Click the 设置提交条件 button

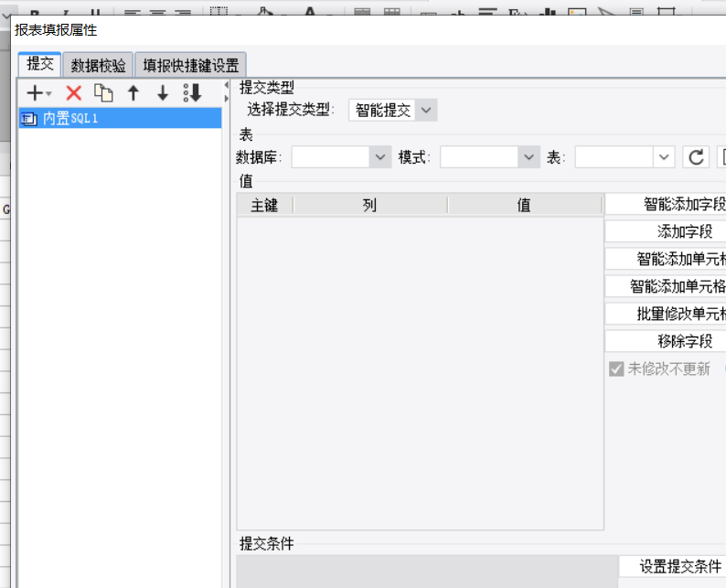672,566
